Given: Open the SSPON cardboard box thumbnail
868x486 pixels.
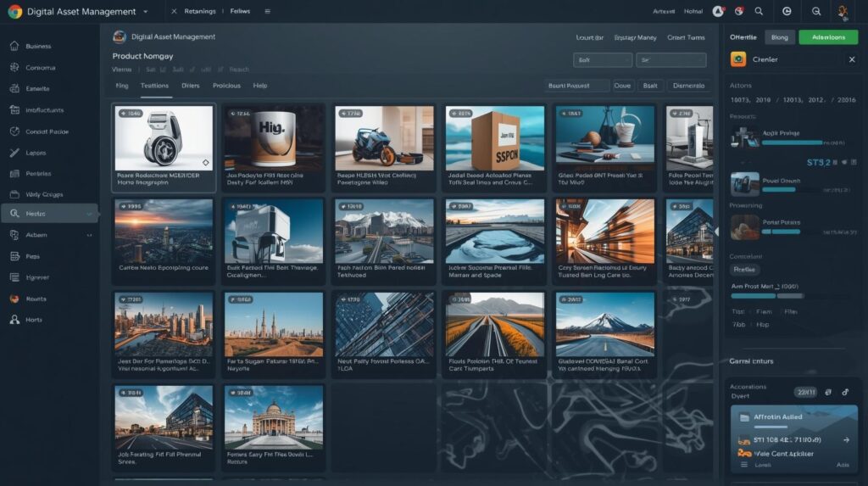Looking at the screenshot, I should click(494, 138).
